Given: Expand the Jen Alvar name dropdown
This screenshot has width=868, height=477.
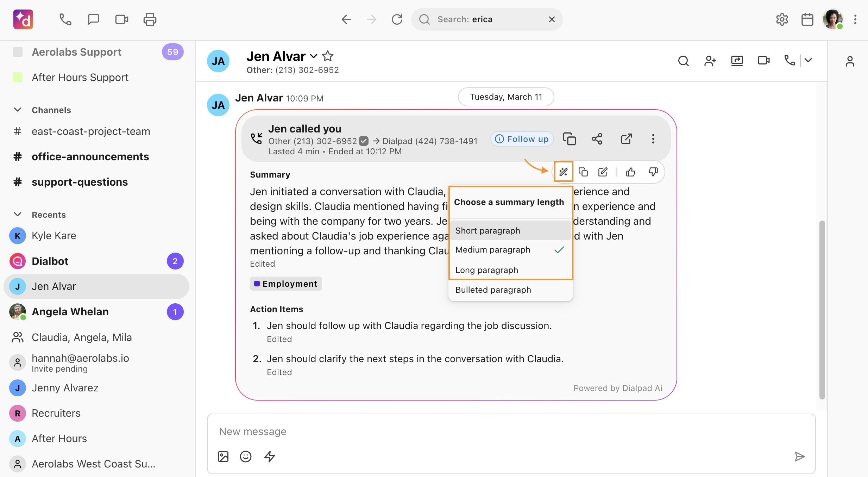Looking at the screenshot, I should pos(314,56).
